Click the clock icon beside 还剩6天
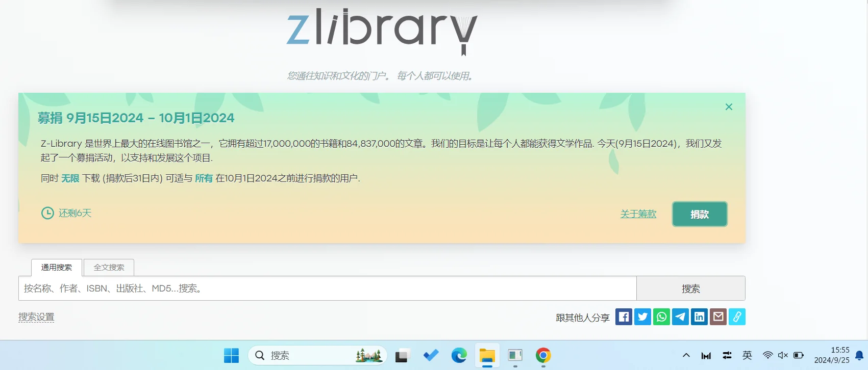The height and width of the screenshot is (370, 868). (47, 213)
